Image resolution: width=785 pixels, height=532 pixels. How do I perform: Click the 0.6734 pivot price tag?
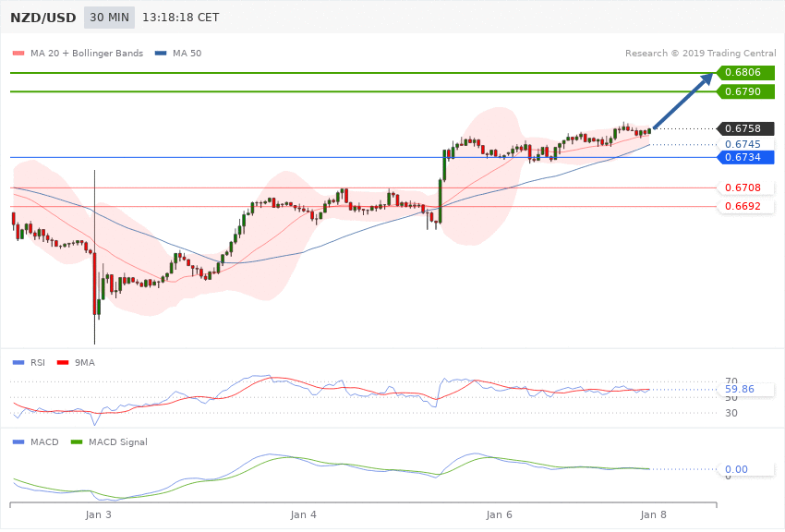click(x=745, y=157)
